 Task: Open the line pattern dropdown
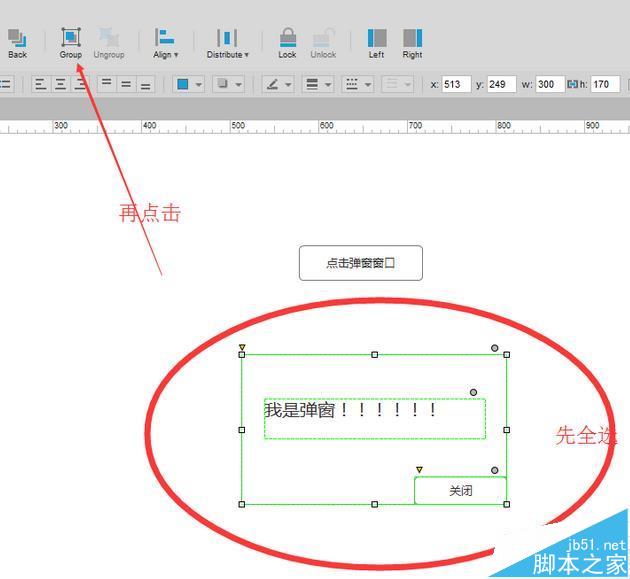coord(358,85)
